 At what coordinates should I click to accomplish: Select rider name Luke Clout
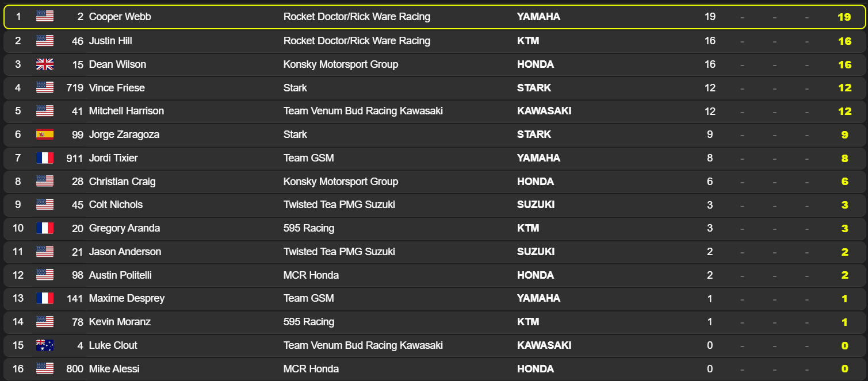coord(113,345)
